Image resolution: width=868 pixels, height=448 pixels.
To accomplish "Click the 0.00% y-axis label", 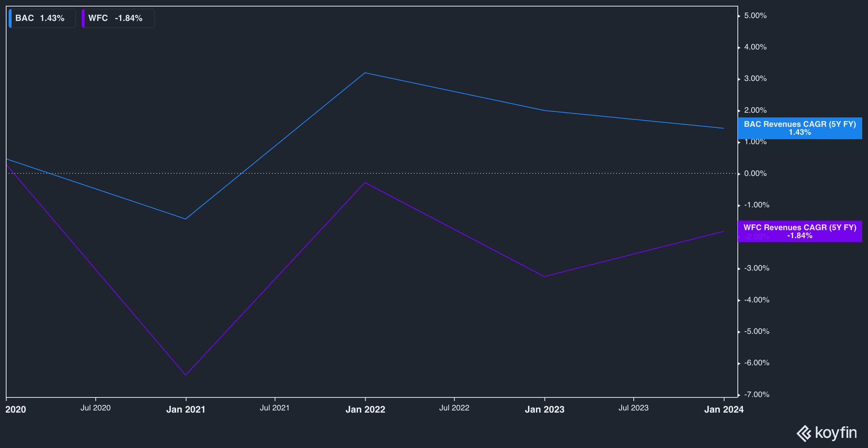I will click(755, 173).
